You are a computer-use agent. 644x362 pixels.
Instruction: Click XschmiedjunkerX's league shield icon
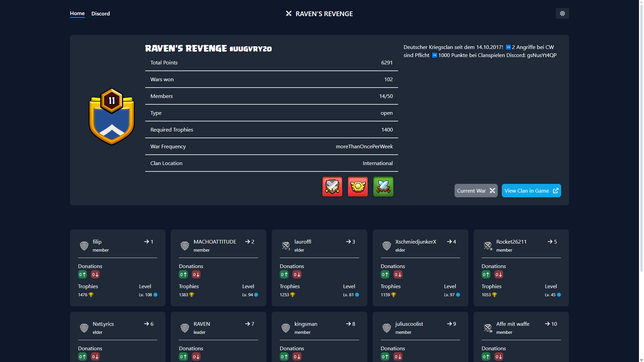tap(386, 246)
